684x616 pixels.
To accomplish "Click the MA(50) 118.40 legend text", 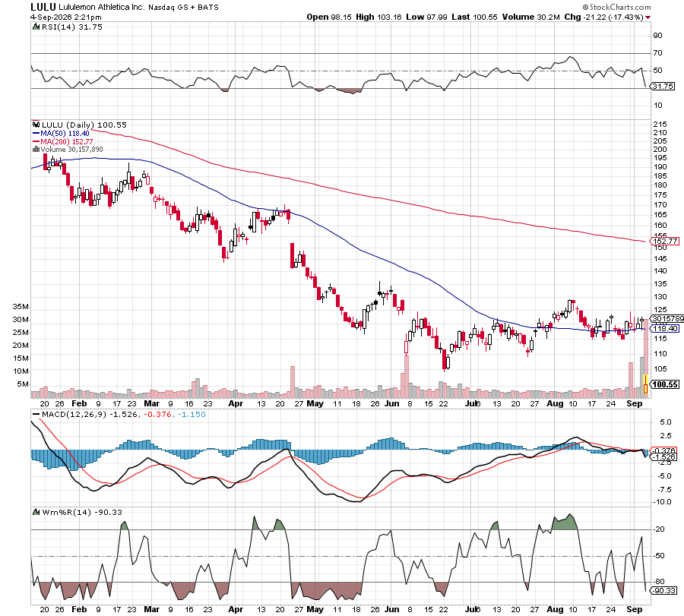I will coord(65,134).
